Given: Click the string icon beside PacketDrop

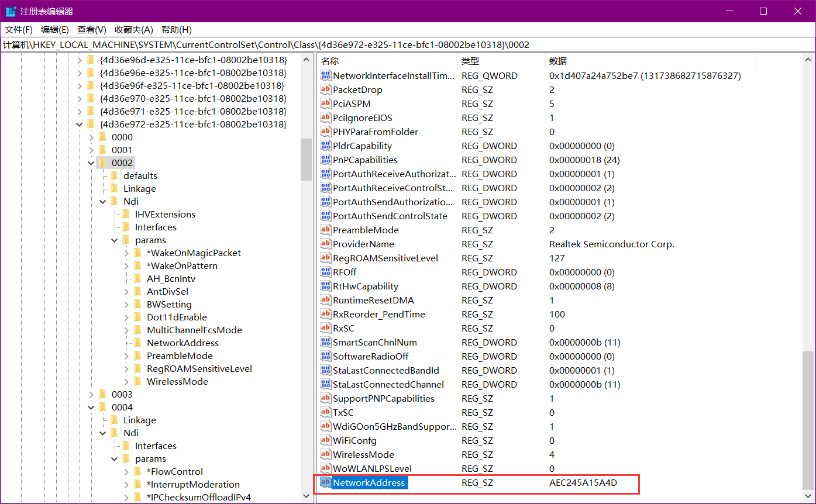Looking at the screenshot, I should point(326,89).
